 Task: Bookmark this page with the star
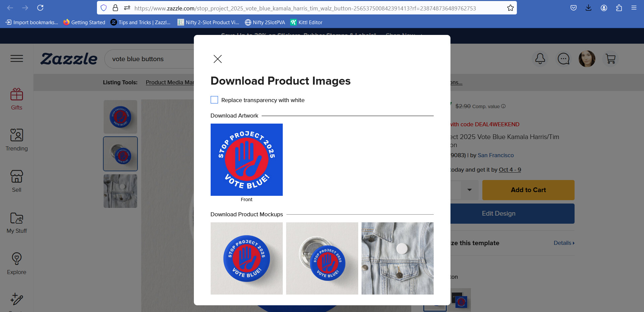[511, 8]
